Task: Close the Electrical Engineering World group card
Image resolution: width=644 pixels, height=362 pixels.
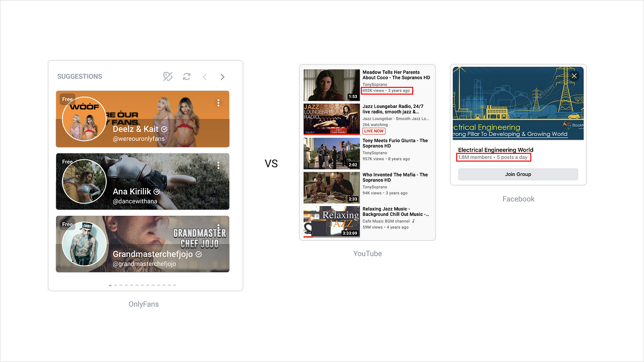Action: click(574, 76)
